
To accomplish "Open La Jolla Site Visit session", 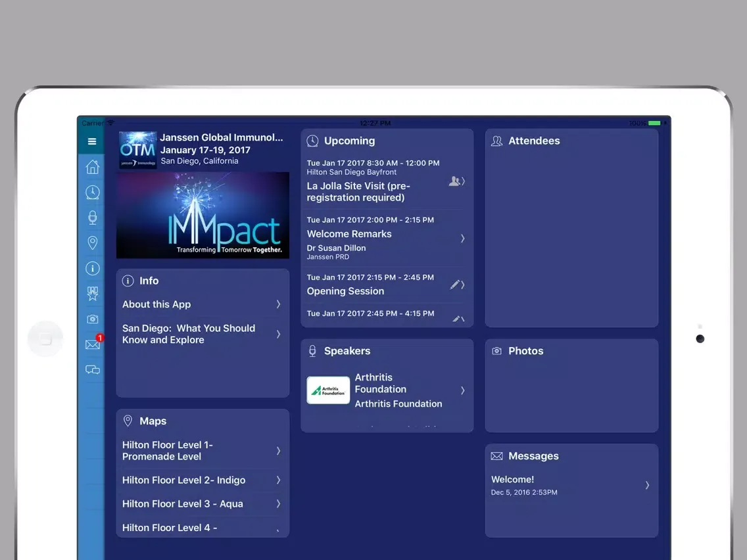I will 387,181.
